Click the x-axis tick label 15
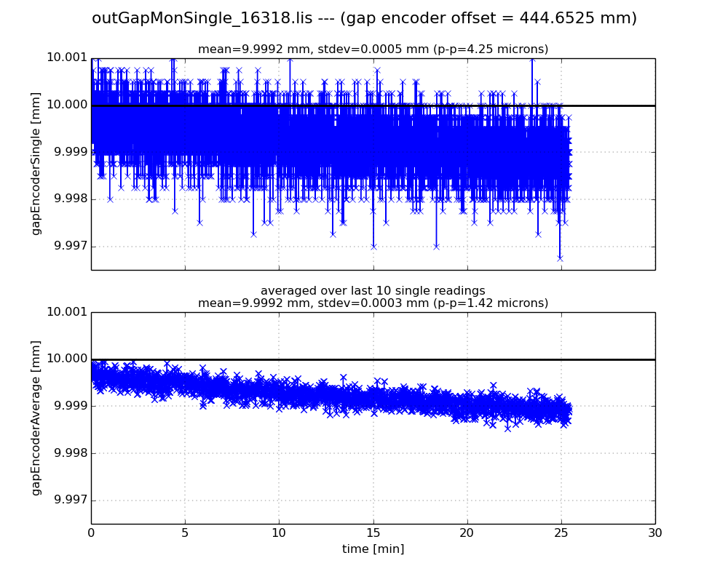The image size is (728, 582). 373,533
